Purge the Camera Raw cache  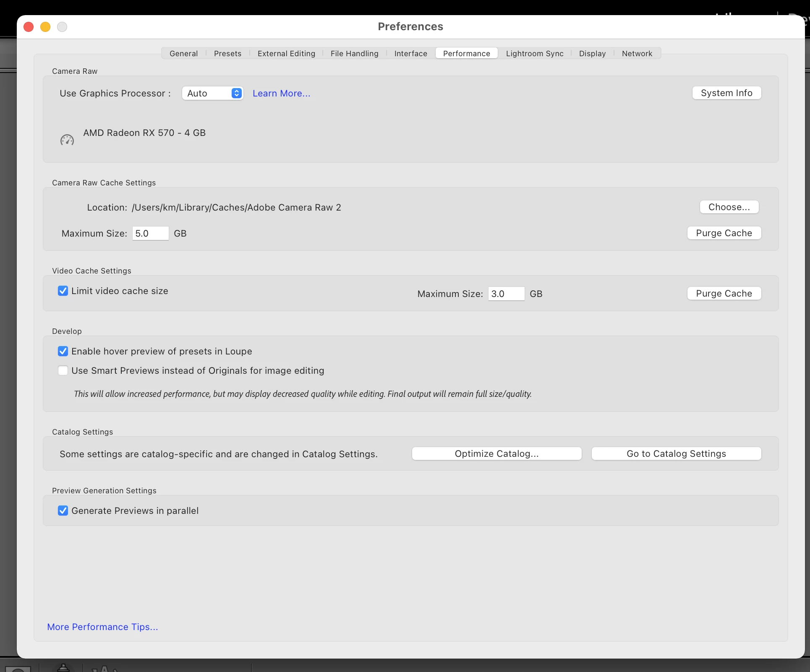click(x=724, y=233)
